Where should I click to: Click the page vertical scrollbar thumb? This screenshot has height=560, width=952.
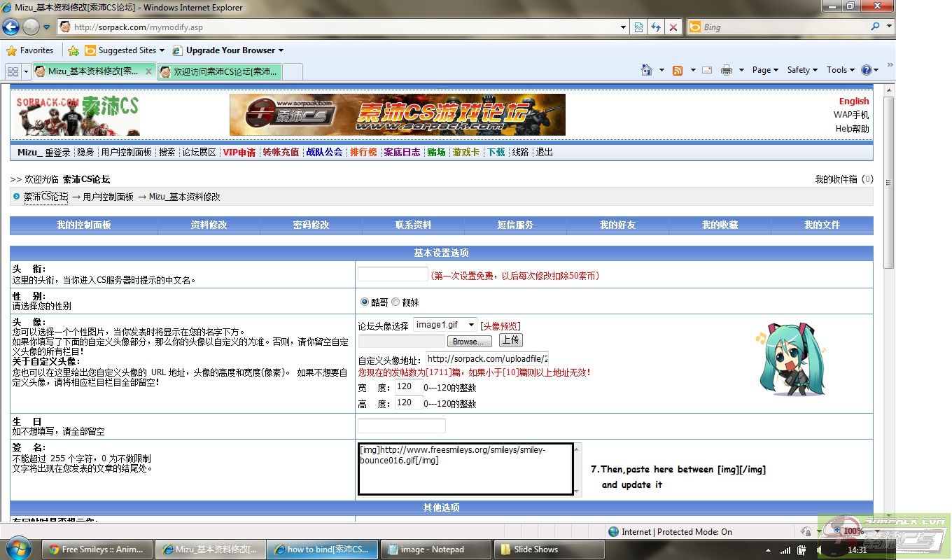(x=888, y=182)
